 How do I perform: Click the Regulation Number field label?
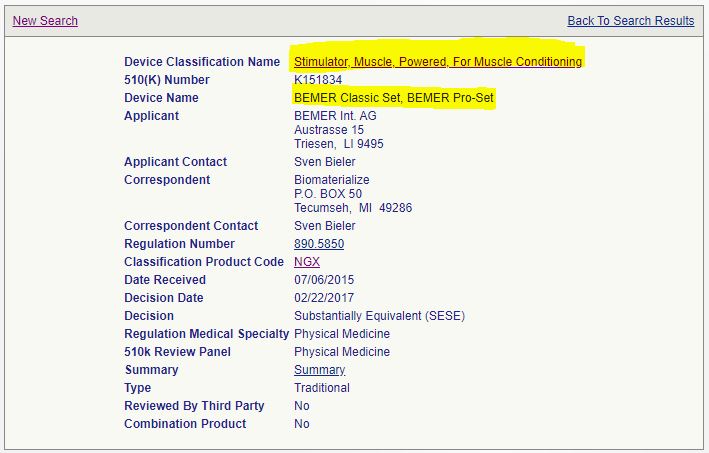tap(179, 244)
